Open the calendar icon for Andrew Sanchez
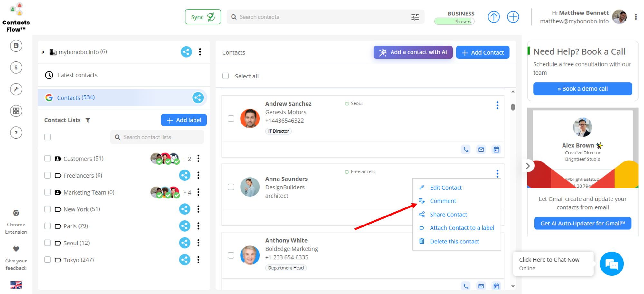Screen dimensions: 644x294 pyautogui.click(x=496, y=150)
